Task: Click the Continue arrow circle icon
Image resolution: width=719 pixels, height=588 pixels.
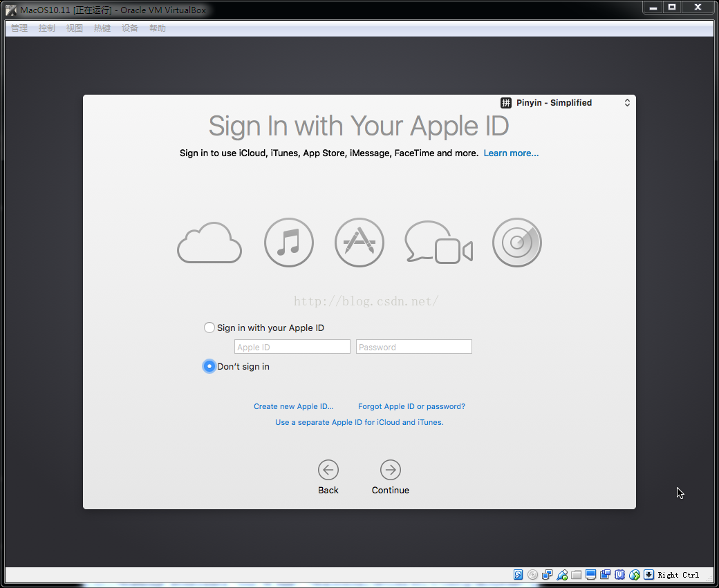Action: coord(391,470)
